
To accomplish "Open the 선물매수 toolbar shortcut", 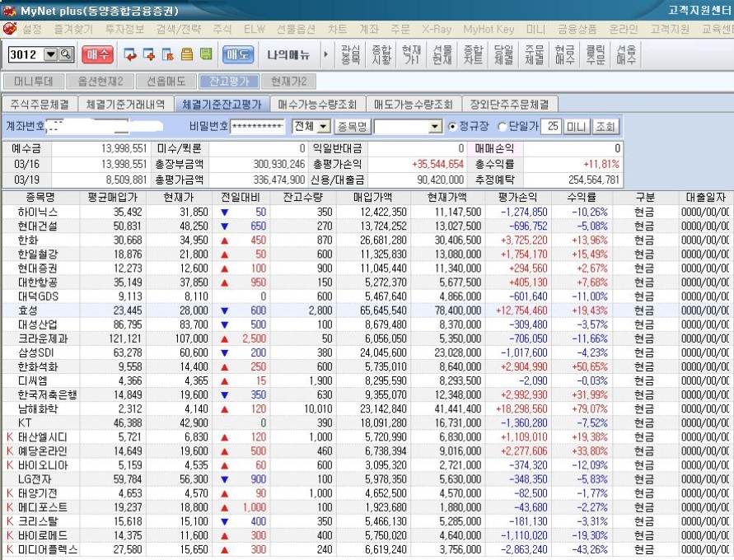I will tap(626, 54).
